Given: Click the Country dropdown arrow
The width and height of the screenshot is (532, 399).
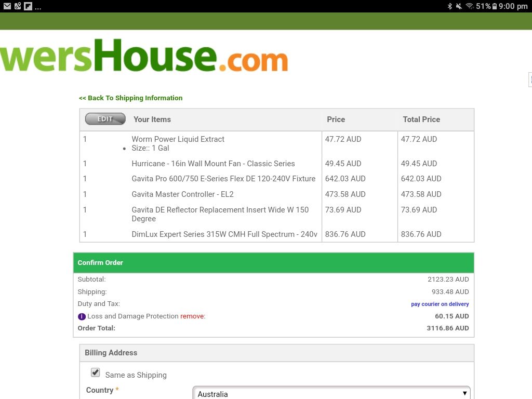Looking at the screenshot, I should 464,394.
